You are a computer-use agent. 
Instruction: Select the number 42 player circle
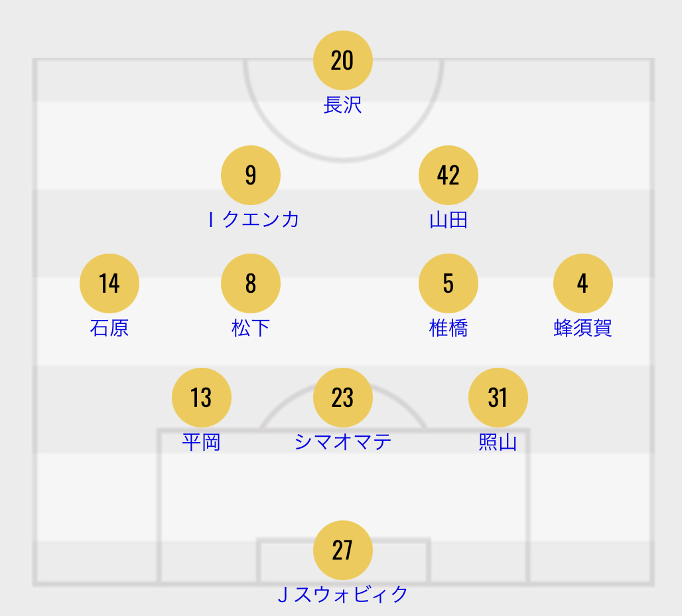(448, 175)
